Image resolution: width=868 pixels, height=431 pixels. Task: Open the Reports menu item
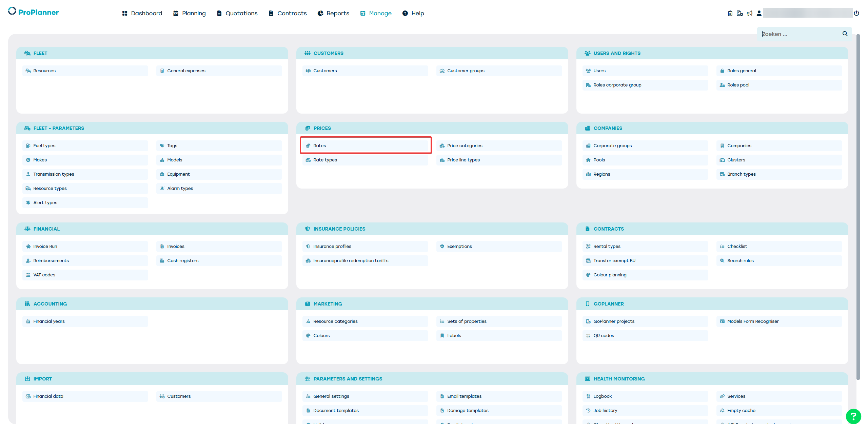pyautogui.click(x=333, y=13)
